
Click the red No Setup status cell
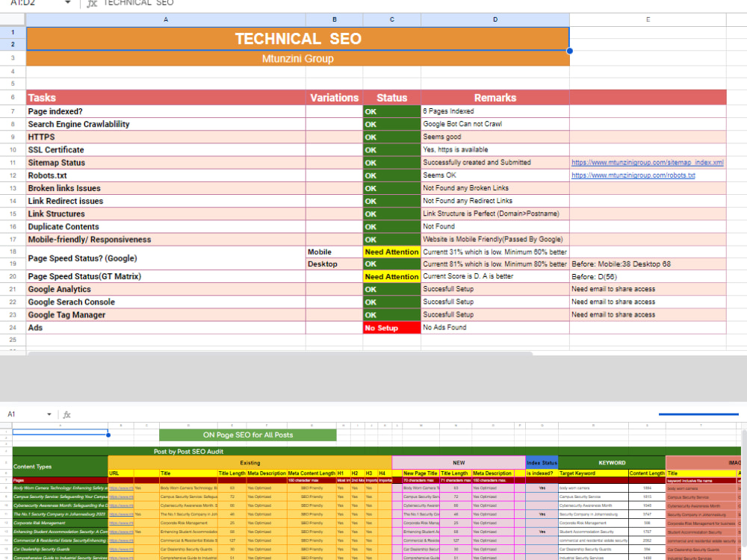(x=392, y=328)
